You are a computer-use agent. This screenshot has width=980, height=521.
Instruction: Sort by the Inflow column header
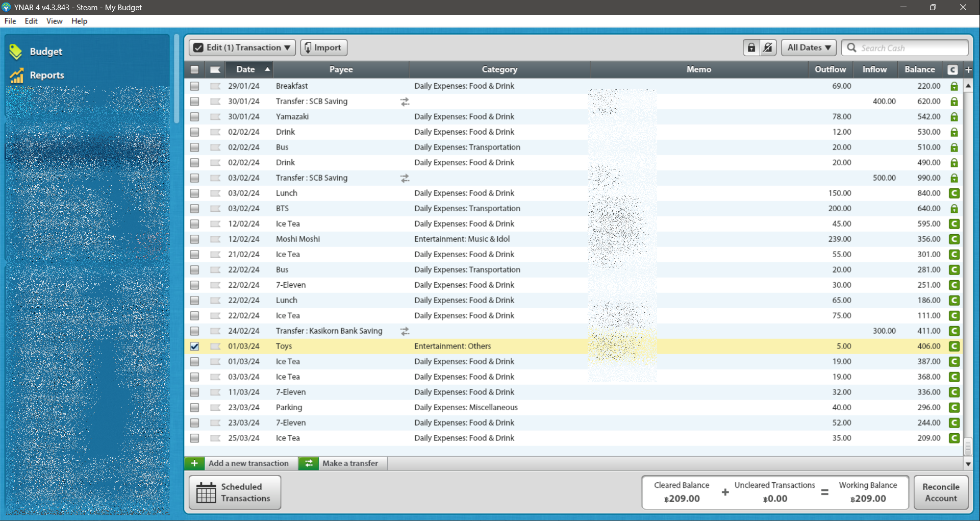click(874, 70)
